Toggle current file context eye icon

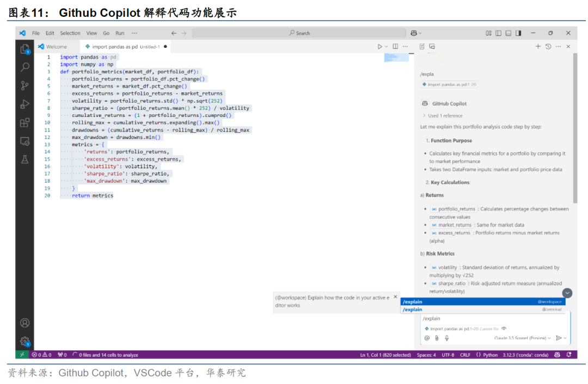click(504, 329)
